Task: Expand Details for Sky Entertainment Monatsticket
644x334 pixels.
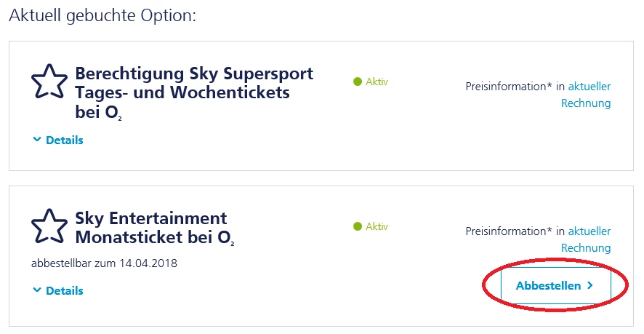Action: (64, 290)
